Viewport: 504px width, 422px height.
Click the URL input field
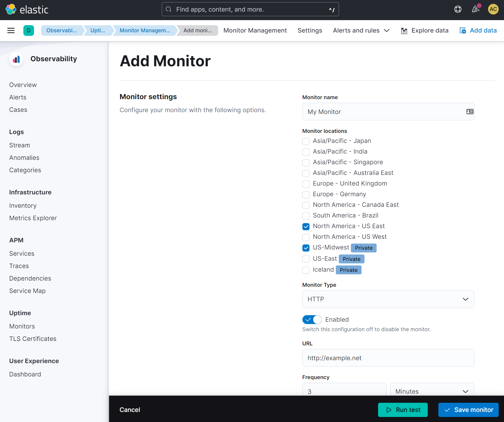(x=388, y=358)
